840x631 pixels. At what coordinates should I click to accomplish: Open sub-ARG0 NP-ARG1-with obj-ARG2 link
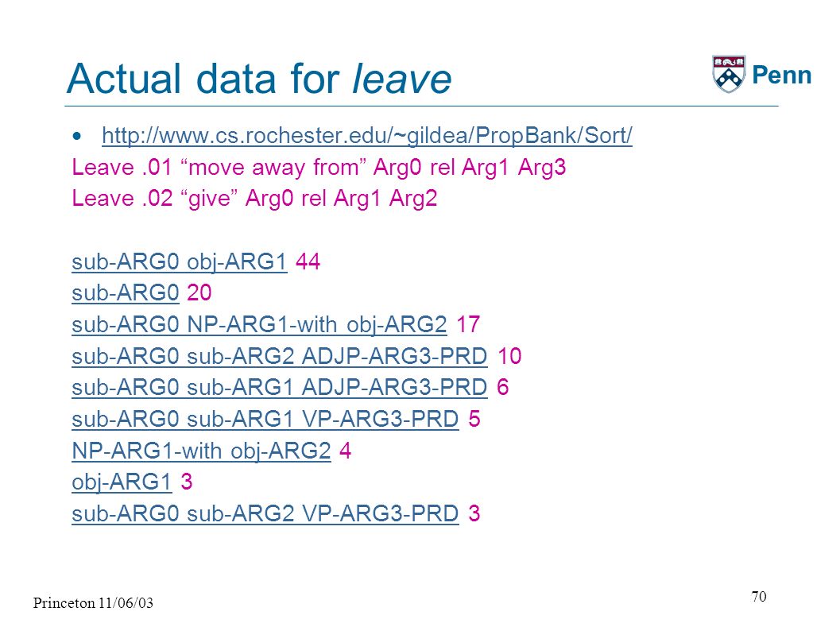click(259, 324)
